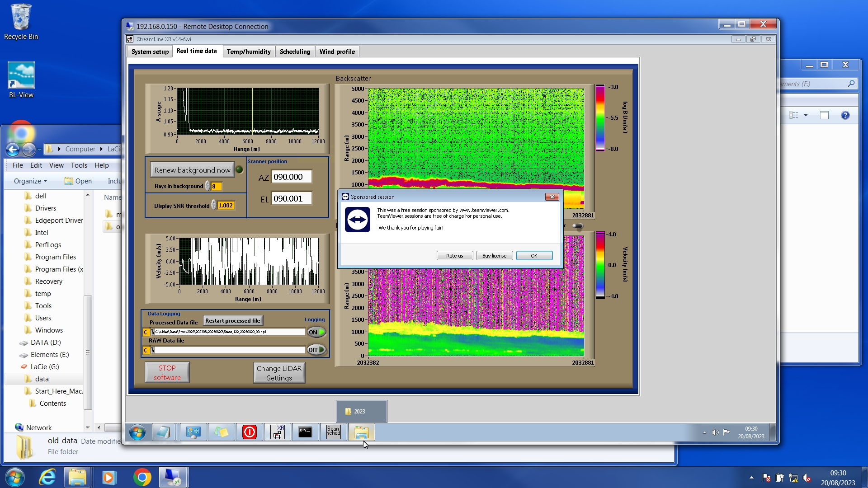This screenshot has width=868, height=488.
Task: Launch Google Chrome from local taskbar
Action: (x=142, y=477)
